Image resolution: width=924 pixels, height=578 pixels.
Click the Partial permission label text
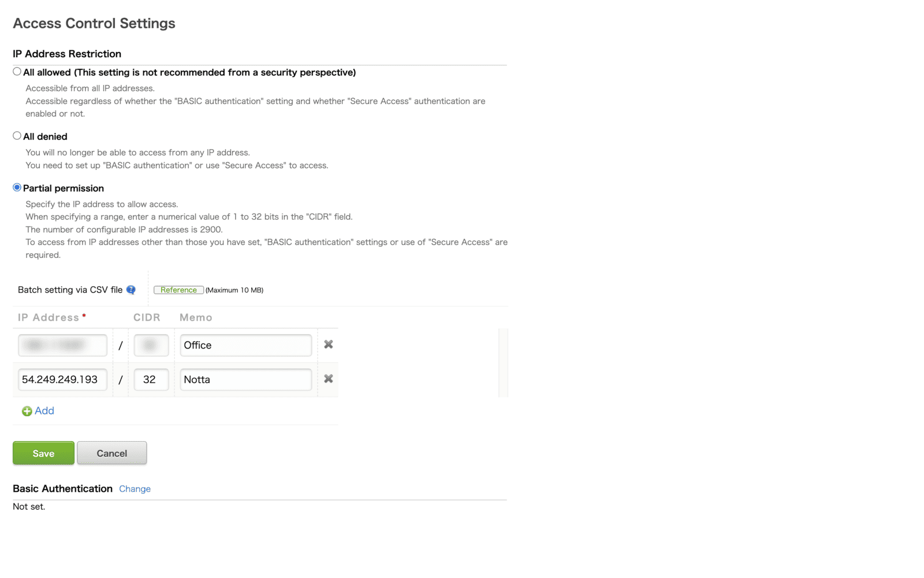pyautogui.click(x=64, y=188)
